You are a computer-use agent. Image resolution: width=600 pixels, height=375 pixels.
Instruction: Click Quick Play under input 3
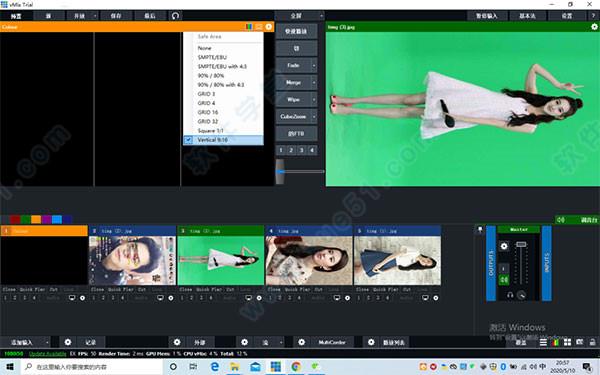tap(209, 289)
